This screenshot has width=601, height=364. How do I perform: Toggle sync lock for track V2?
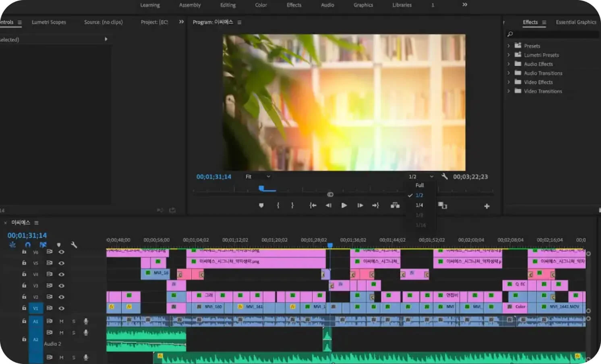(x=49, y=296)
